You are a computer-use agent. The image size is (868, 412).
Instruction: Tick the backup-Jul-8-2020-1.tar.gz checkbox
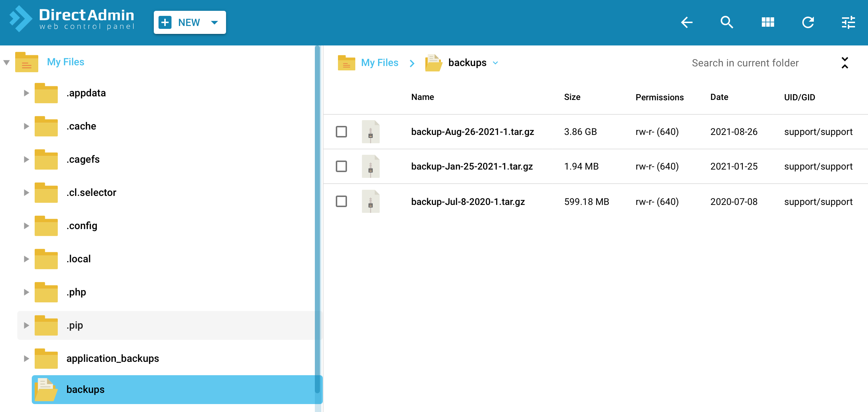(341, 201)
